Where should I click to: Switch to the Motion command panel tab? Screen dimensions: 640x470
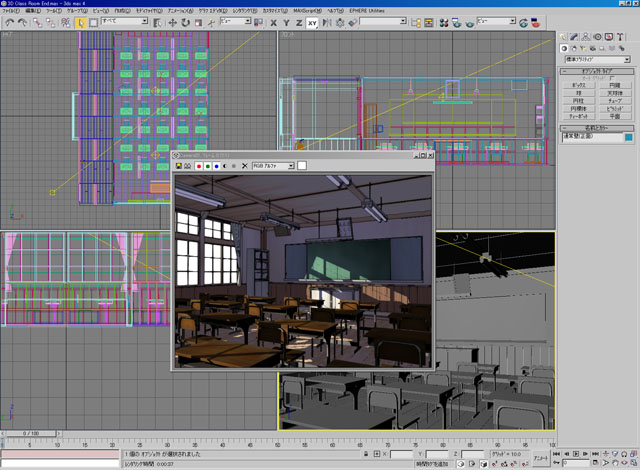coord(597,37)
